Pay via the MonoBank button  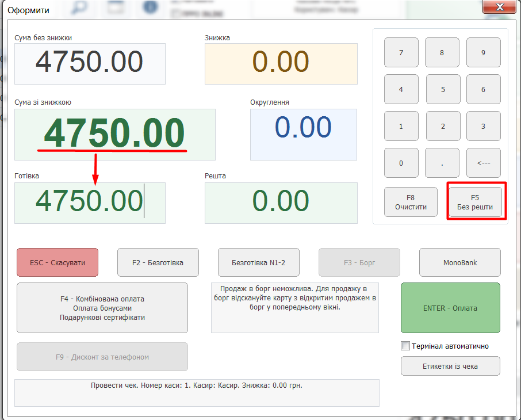(x=460, y=262)
